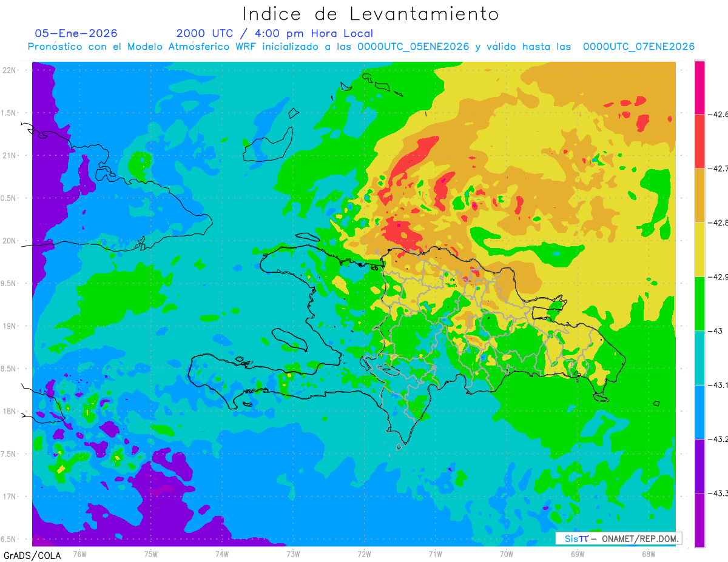Click the '8.5N' latitude label
728x562 pixels.
(x=9, y=369)
